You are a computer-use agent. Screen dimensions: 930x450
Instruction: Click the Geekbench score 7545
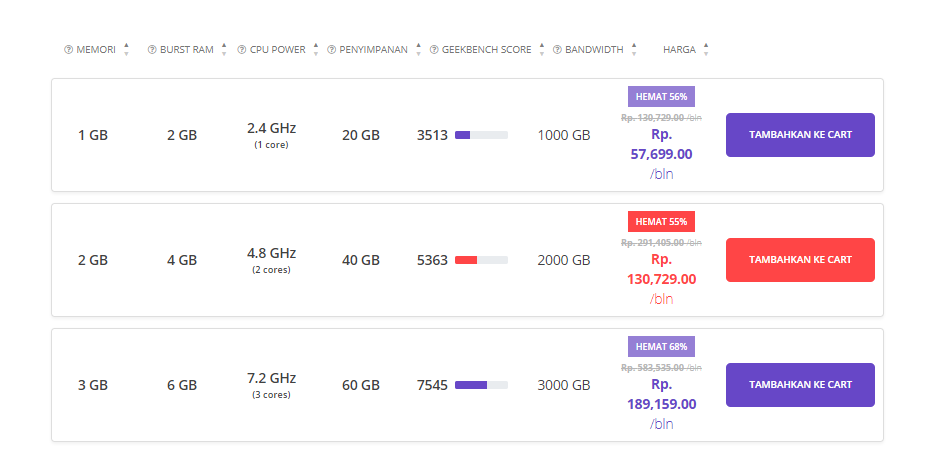point(432,386)
